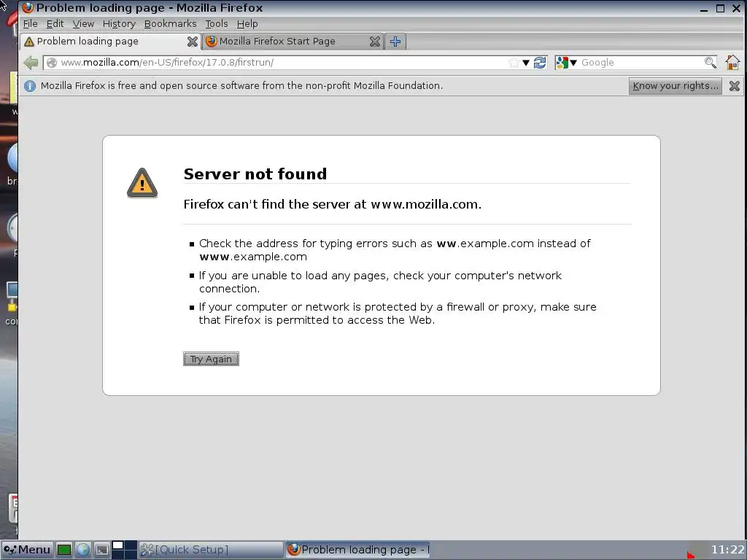Image resolution: width=747 pixels, height=560 pixels.
Task: Open the Edit menu
Action: coord(55,24)
